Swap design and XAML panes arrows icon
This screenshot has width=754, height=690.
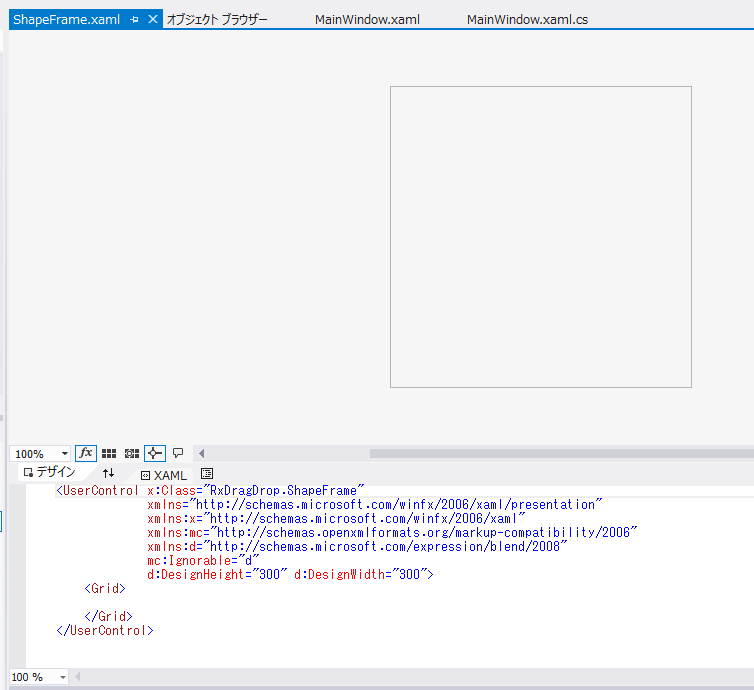109,473
